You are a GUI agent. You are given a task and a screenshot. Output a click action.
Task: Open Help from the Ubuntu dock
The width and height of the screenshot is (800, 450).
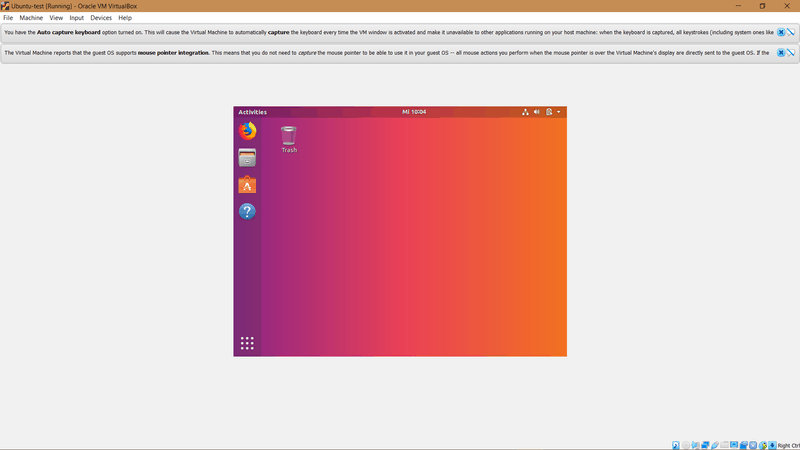[247, 211]
